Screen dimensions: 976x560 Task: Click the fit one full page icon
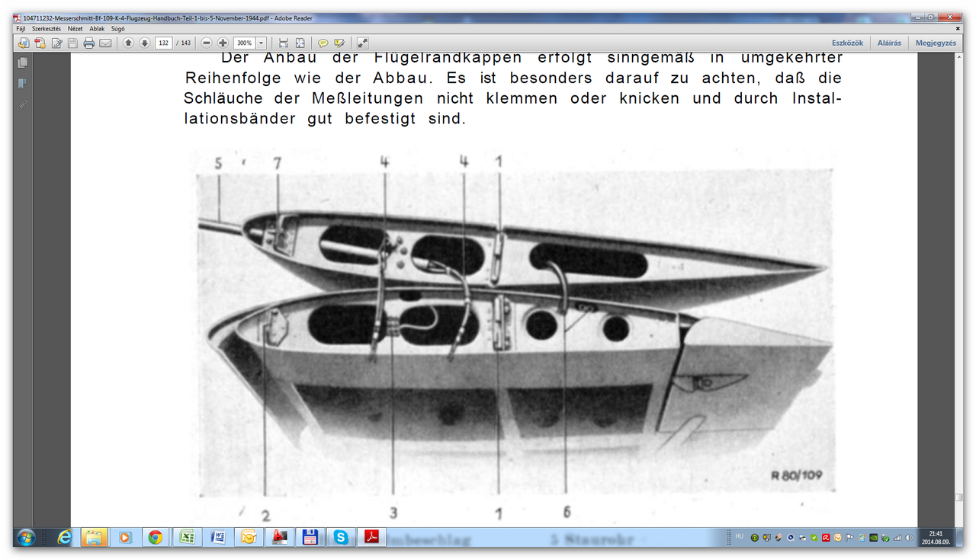pyautogui.click(x=300, y=43)
